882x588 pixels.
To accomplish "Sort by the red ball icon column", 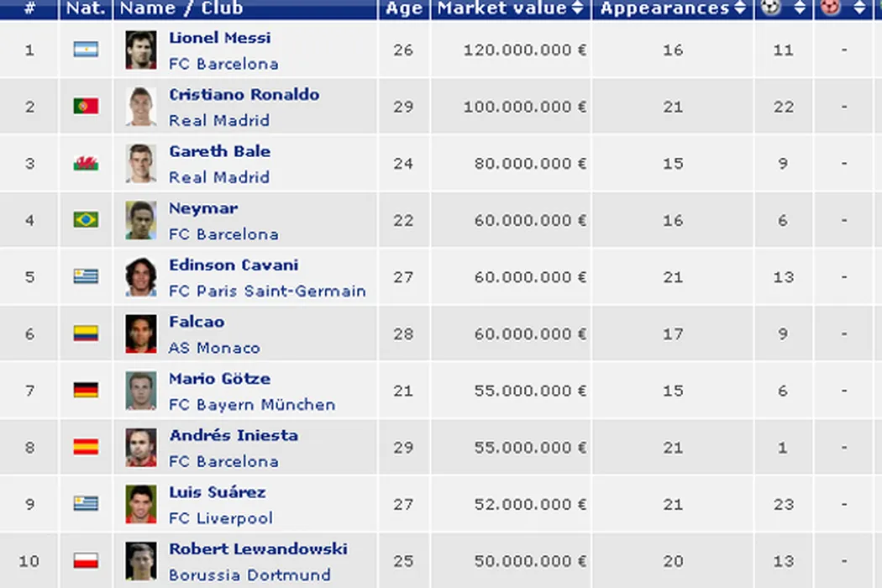I will 843,8.
